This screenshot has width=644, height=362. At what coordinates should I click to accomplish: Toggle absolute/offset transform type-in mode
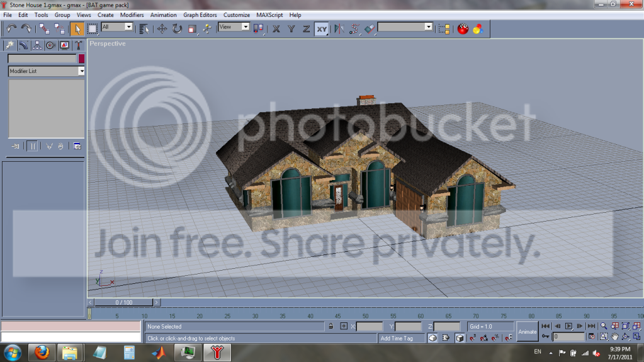(344, 326)
